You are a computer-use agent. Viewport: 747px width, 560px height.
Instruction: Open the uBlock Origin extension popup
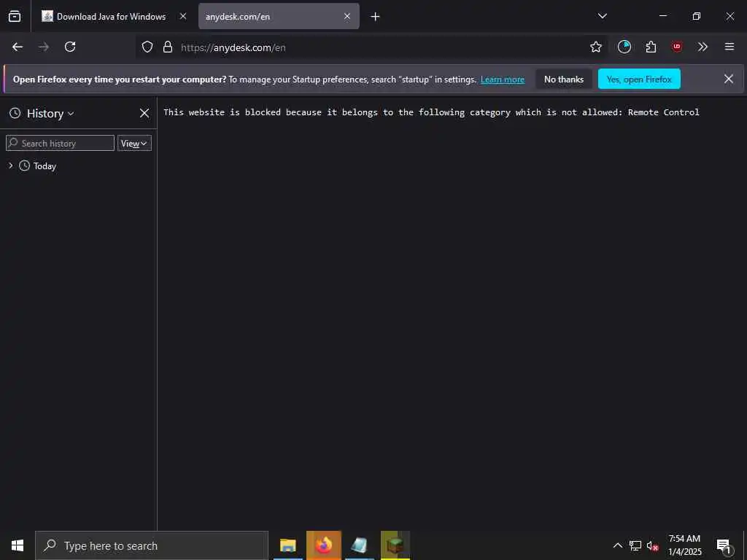[x=677, y=47]
